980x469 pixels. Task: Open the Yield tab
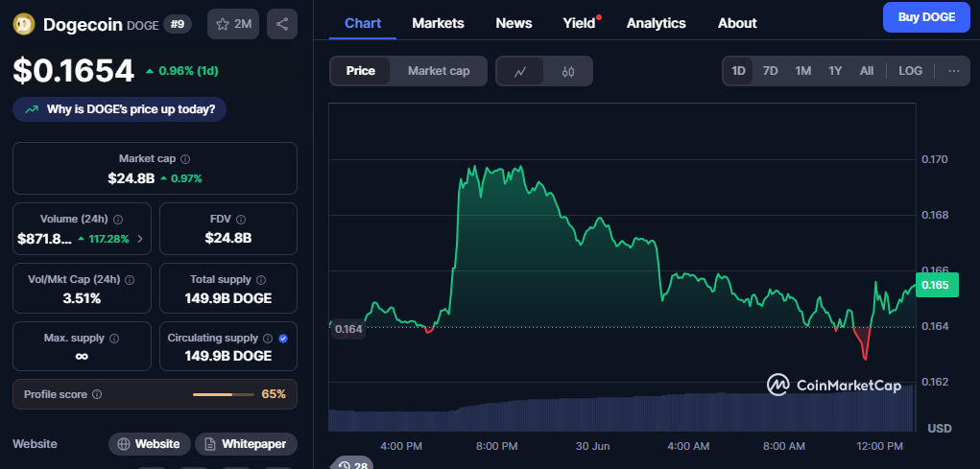580,24
